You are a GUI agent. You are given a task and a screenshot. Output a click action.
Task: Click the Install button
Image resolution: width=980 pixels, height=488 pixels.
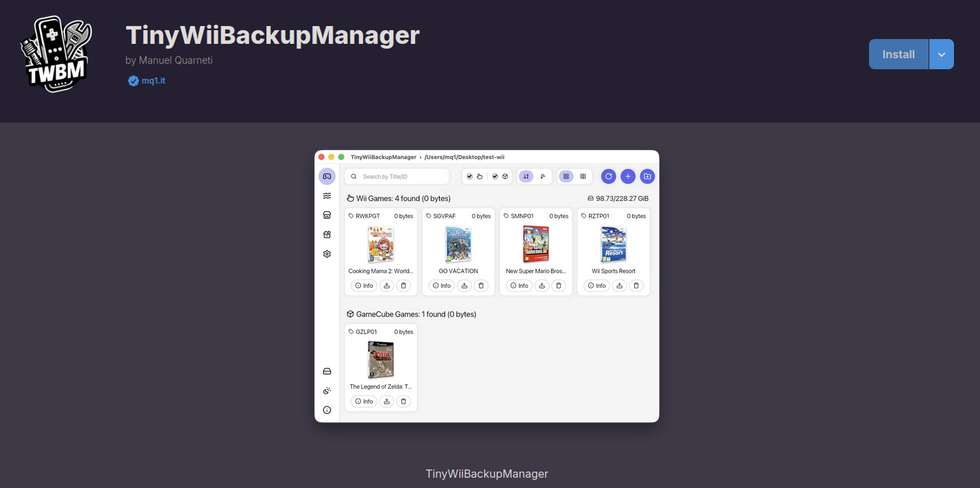point(899,54)
